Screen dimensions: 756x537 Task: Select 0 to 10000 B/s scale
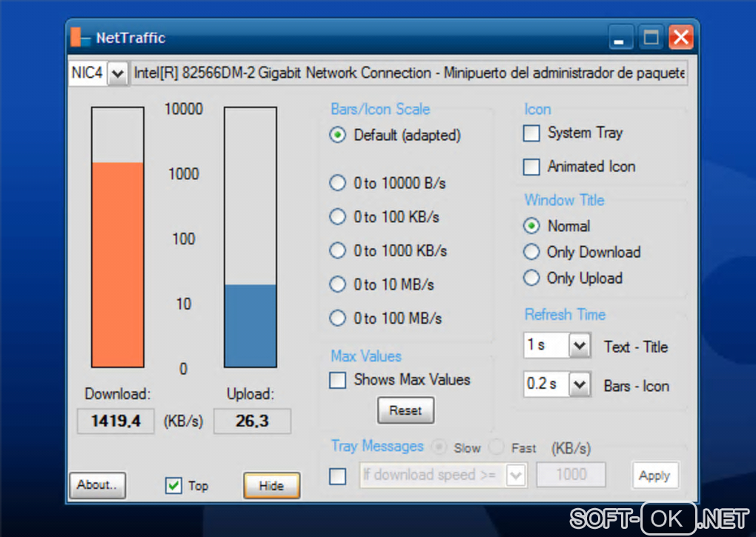(x=337, y=183)
